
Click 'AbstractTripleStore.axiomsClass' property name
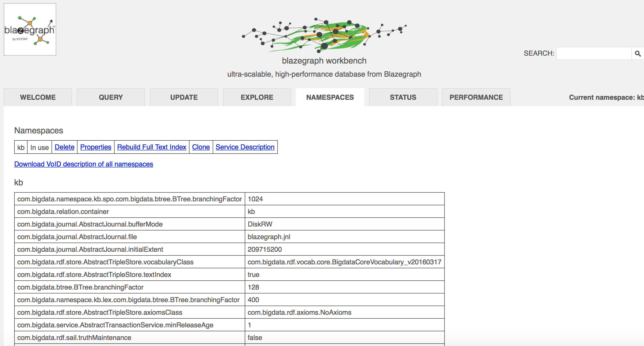tap(130, 312)
